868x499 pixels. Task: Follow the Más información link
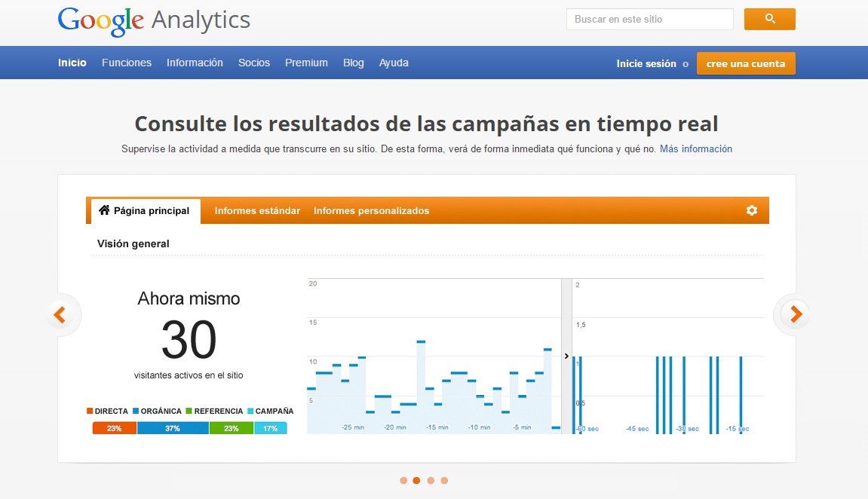(695, 149)
